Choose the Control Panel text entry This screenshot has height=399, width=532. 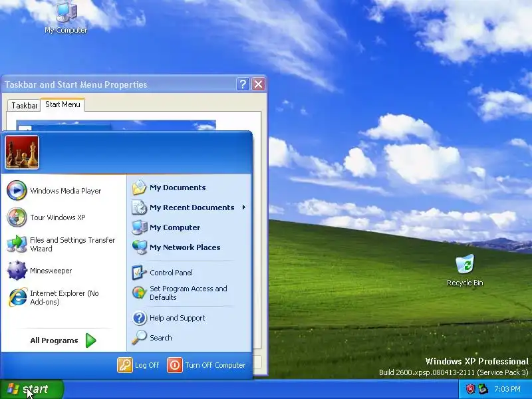tap(171, 273)
